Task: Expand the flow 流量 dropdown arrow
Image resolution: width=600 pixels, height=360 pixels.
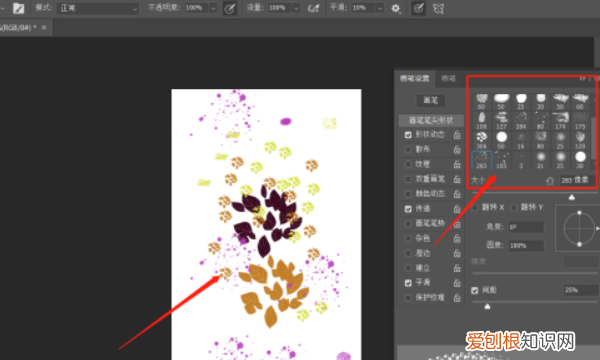Action: point(297,8)
